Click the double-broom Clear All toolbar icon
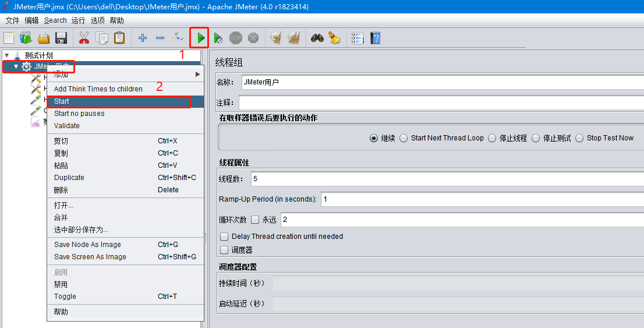644x328 pixels. click(294, 38)
